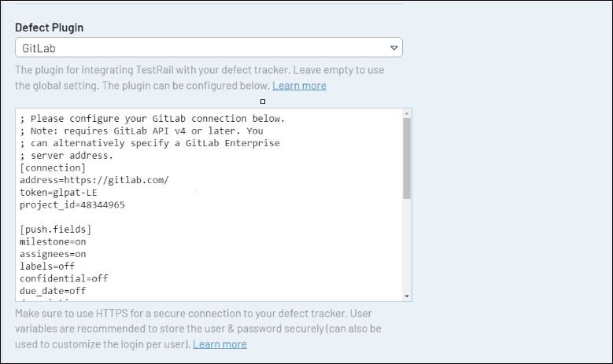Click the due_date=off setting line
The image size is (613, 364).
coord(53,291)
